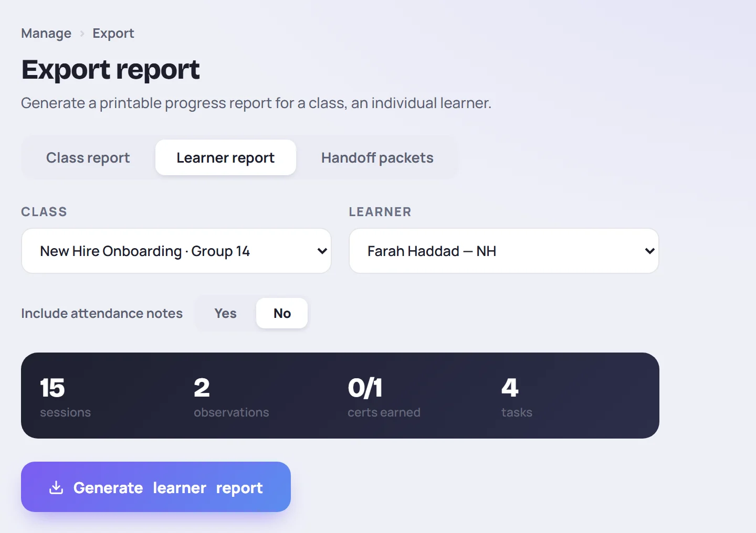Click the download icon in Generate button
This screenshot has width=756, height=533.
[x=56, y=487]
